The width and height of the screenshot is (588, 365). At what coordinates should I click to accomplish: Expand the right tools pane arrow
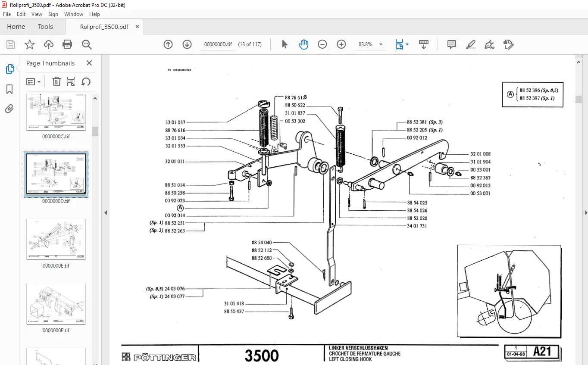pos(586,212)
